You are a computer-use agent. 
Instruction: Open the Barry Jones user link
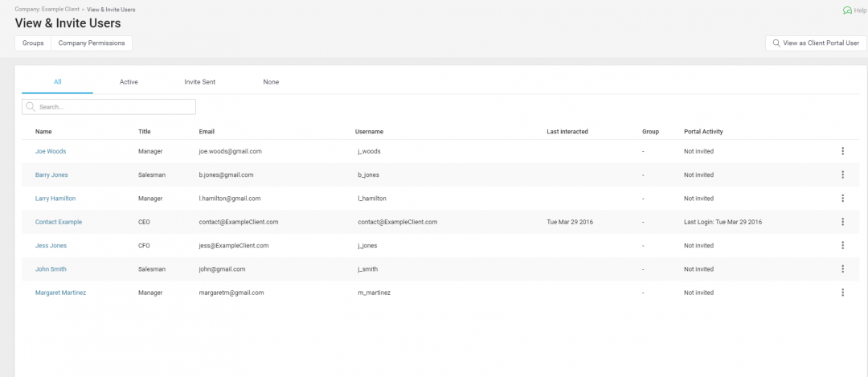(x=51, y=174)
